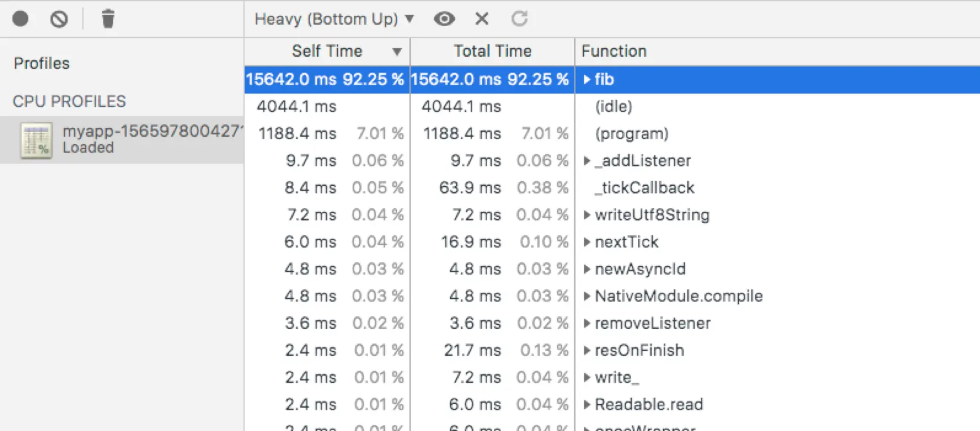The height and width of the screenshot is (431, 980).
Task: Click the eye focus function icon
Action: [x=444, y=19]
